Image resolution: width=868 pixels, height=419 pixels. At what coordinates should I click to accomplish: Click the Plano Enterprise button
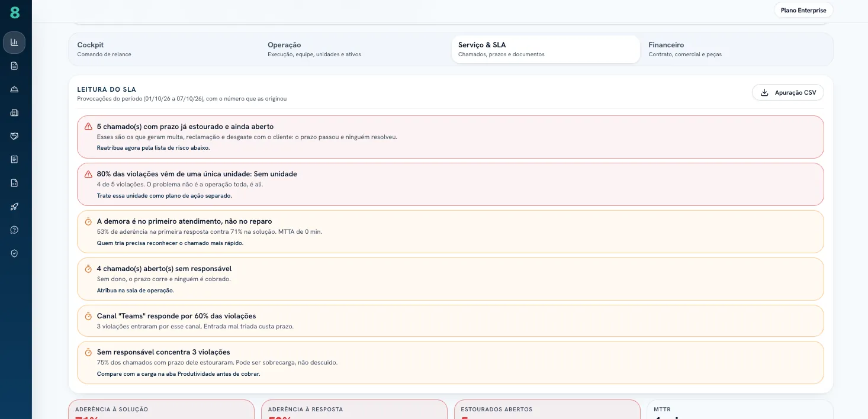click(x=803, y=10)
